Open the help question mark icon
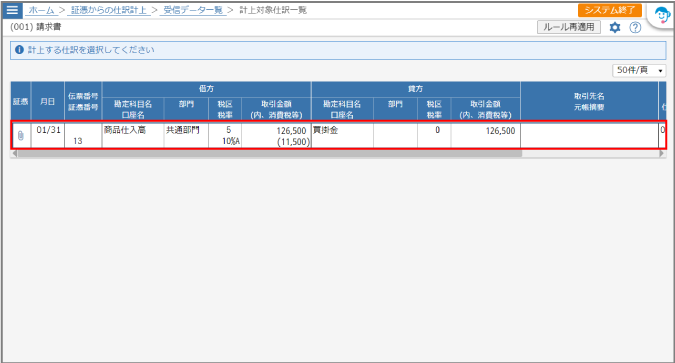 tap(635, 28)
